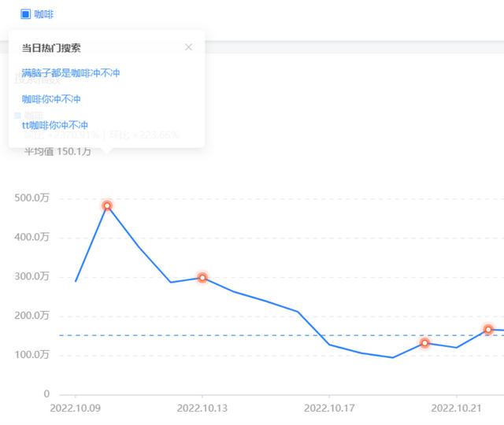Click the 2022.10.09 date label

76,408
